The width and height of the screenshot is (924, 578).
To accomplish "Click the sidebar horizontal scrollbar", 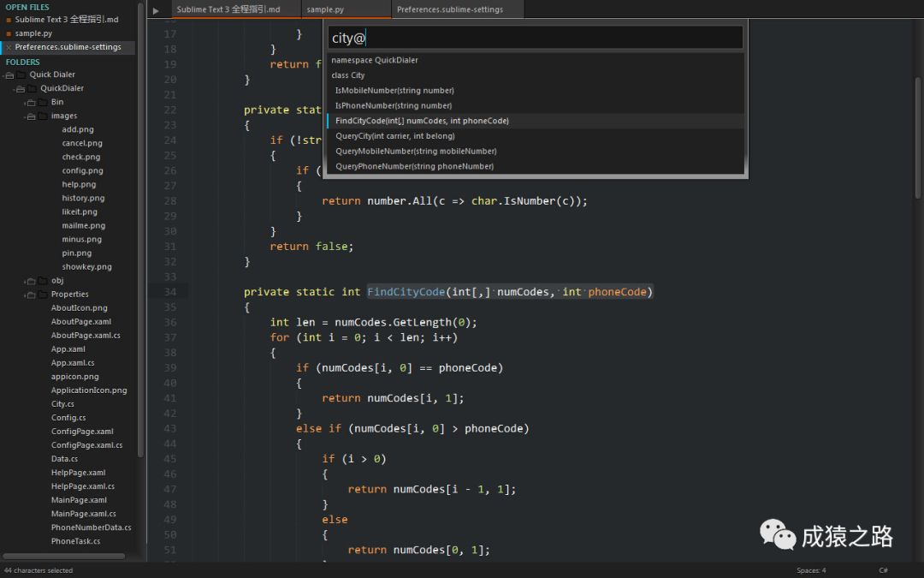I will point(63,557).
